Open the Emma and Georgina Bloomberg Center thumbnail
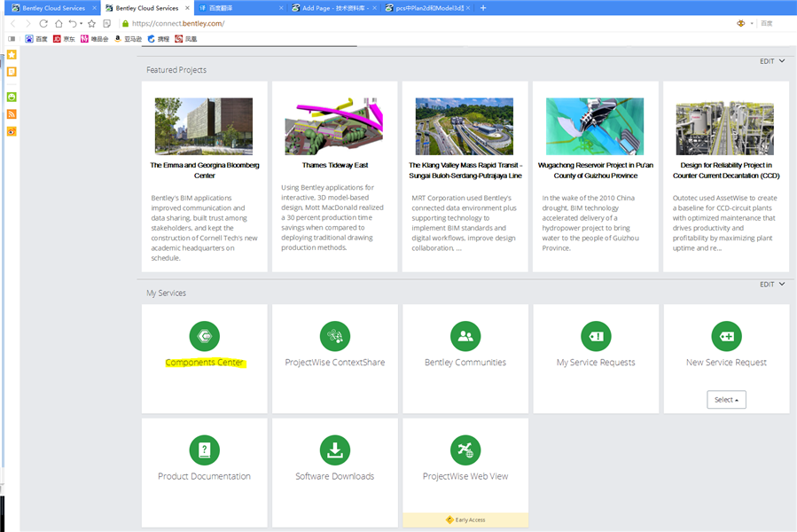797x532 pixels. coord(204,126)
